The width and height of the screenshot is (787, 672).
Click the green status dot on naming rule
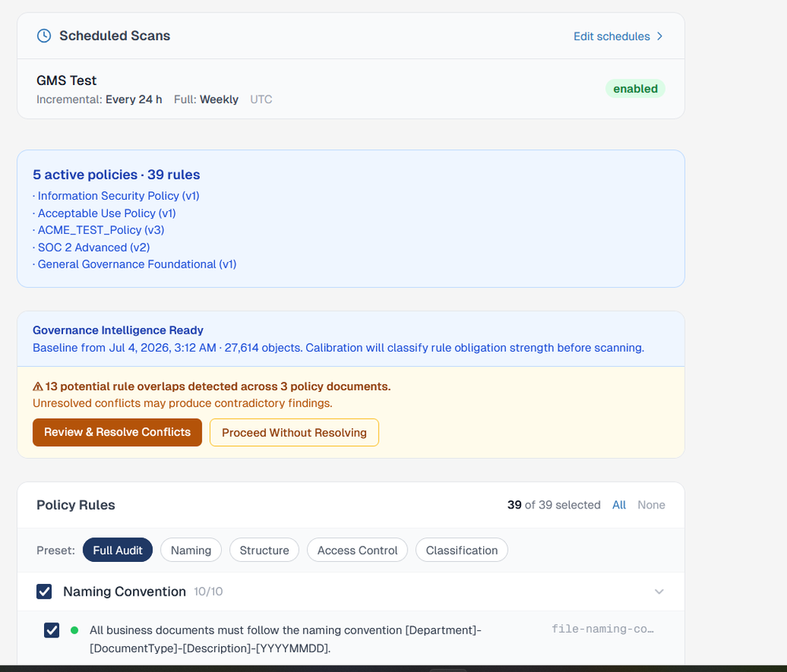(x=74, y=630)
